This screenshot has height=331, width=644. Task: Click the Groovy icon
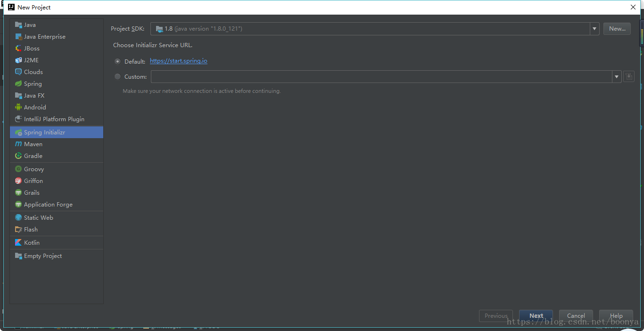(18, 169)
